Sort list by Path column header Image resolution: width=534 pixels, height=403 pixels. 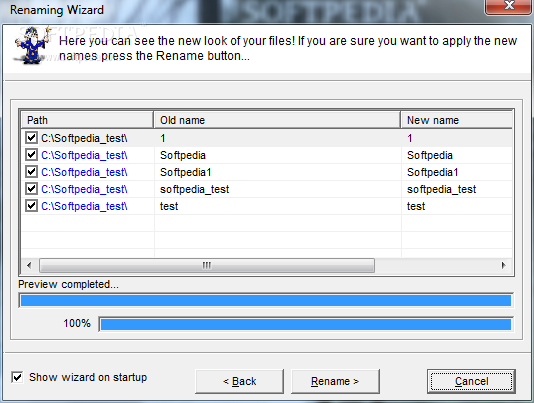87,120
